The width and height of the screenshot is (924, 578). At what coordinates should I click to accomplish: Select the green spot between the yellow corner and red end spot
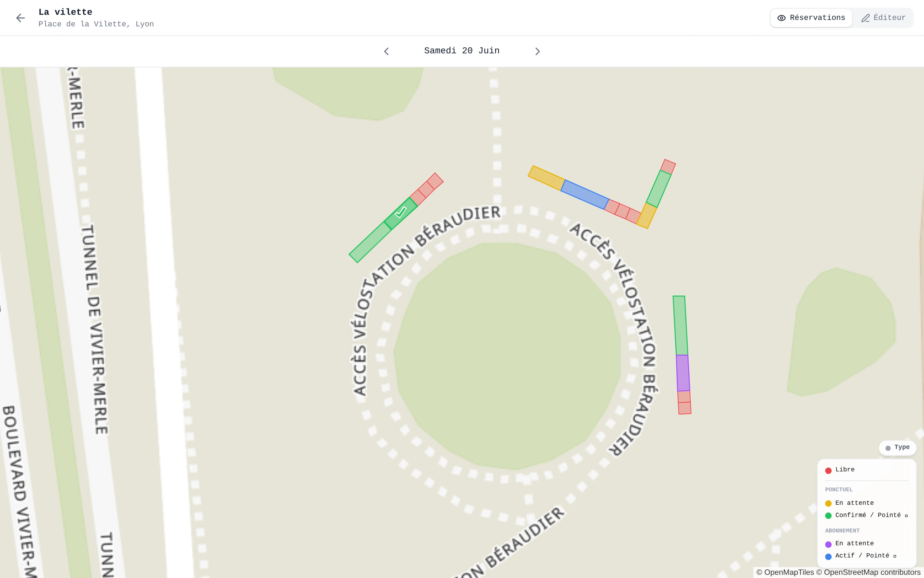[659, 189]
